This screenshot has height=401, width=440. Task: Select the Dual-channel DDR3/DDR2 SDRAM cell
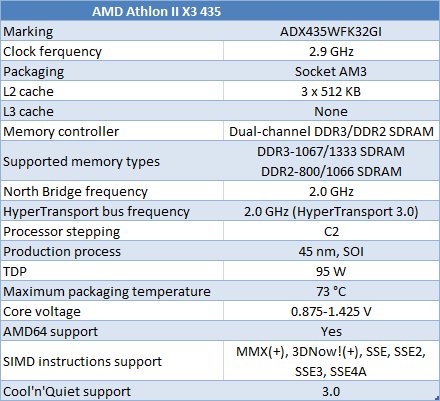(x=331, y=131)
